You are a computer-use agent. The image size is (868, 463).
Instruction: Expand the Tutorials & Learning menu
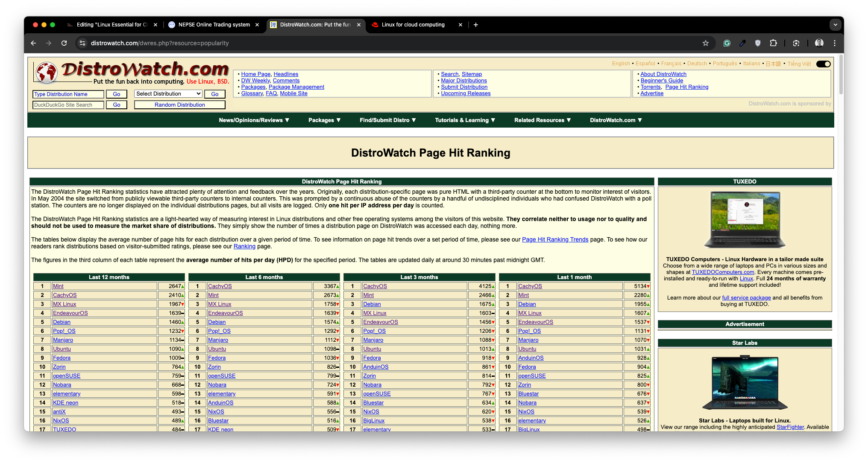pyautogui.click(x=465, y=120)
